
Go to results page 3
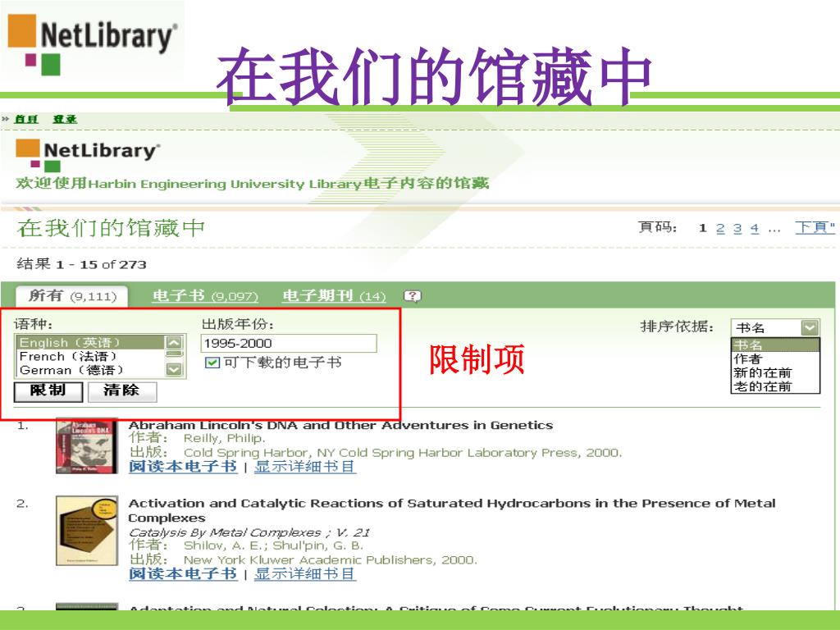(x=737, y=229)
